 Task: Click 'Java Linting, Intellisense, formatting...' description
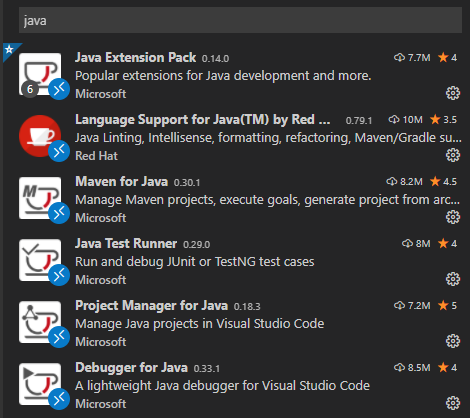point(268,138)
